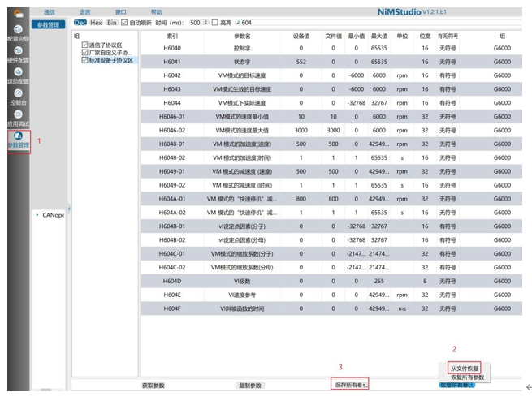Collapse the left panel via splitter arrow
Screen dimensions: 532x401
[69, 209]
